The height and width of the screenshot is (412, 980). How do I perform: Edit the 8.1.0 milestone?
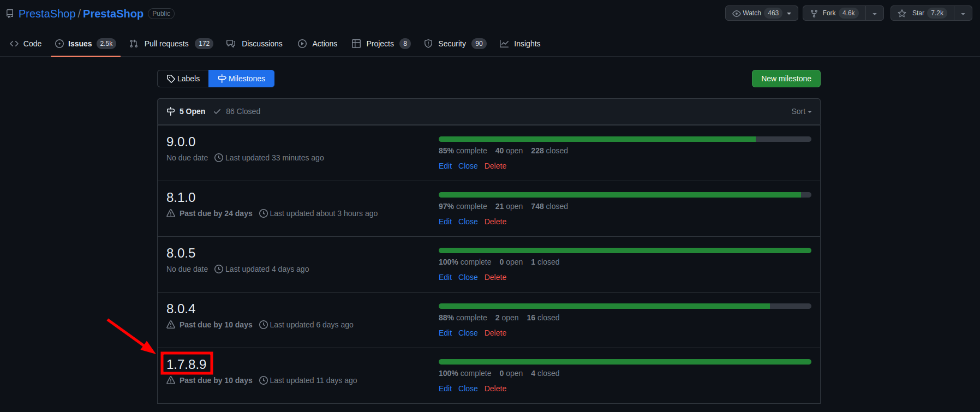445,222
